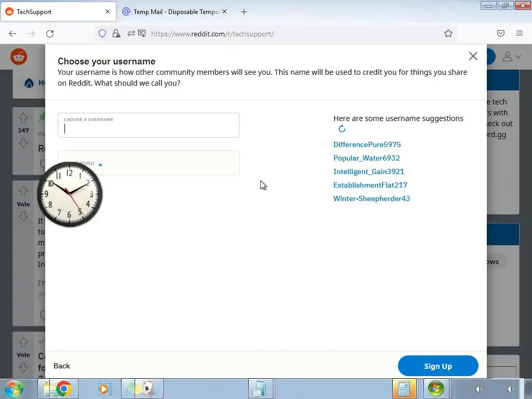Pick suggestion Winter-Sheepherder43

click(371, 199)
